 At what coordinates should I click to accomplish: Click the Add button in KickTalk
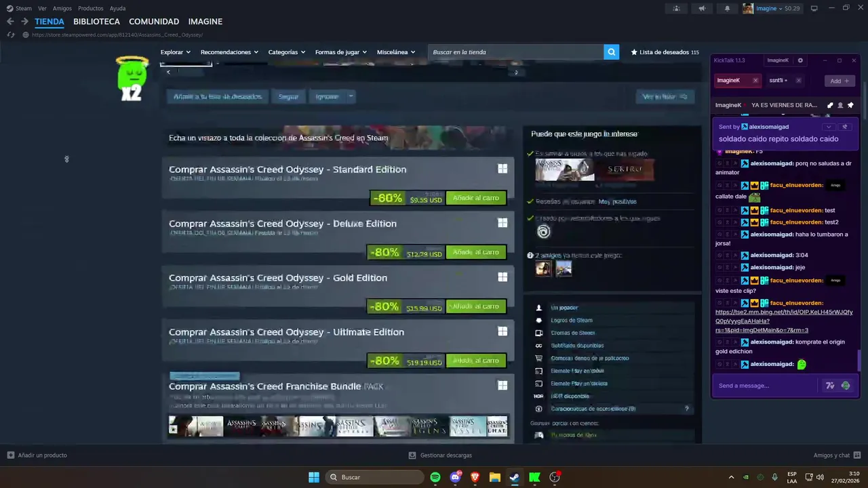click(x=840, y=81)
